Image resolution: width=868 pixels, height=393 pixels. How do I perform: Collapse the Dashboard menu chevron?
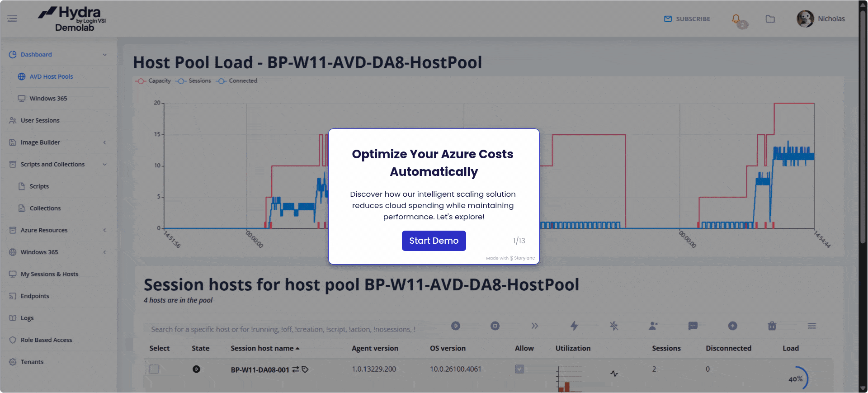coord(104,55)
